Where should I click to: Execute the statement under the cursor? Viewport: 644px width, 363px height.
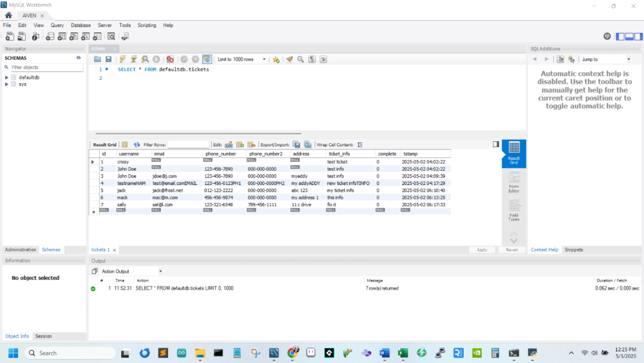133,59
